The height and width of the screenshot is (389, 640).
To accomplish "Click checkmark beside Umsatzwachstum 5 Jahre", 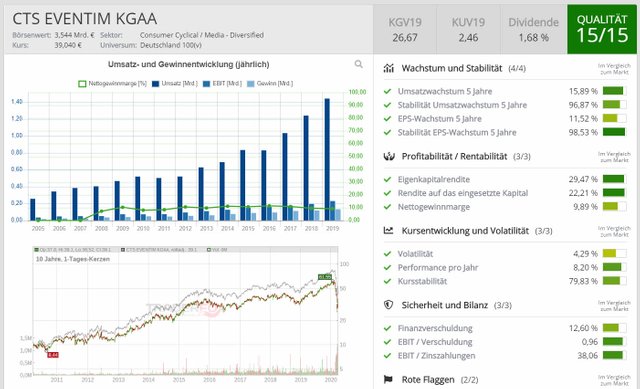I will coord(387,91).
